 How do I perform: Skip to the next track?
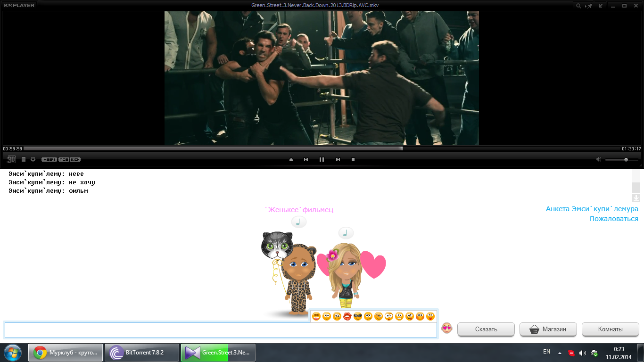(338, 160)
